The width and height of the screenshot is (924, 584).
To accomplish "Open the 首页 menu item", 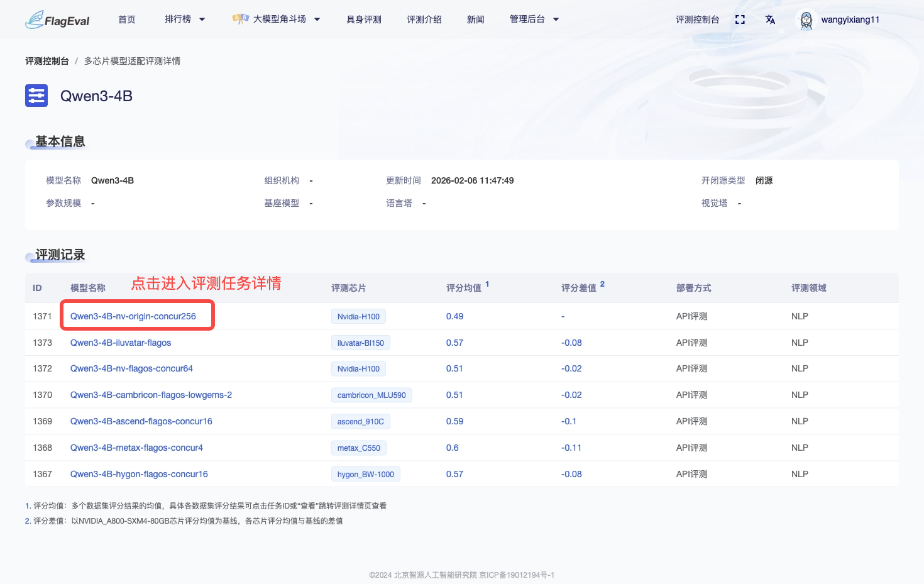I will pyautogui.click(x=126, y=19).
